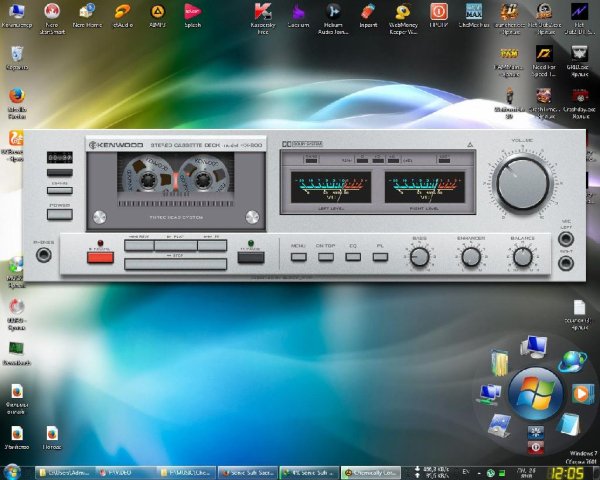Open the document file icon on the right desktop edge
Image resolution: width=600 pixels, height=480 pixels.
point(579,315)
